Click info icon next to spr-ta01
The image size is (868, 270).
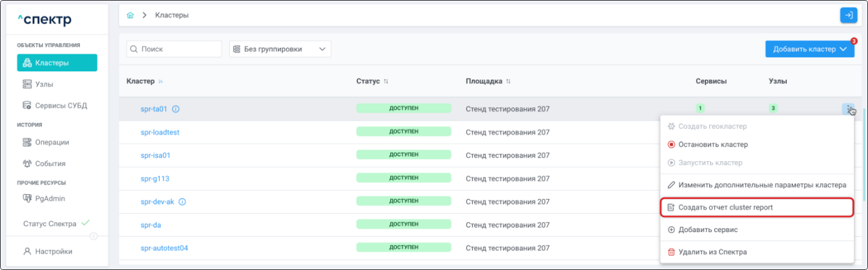176,109
